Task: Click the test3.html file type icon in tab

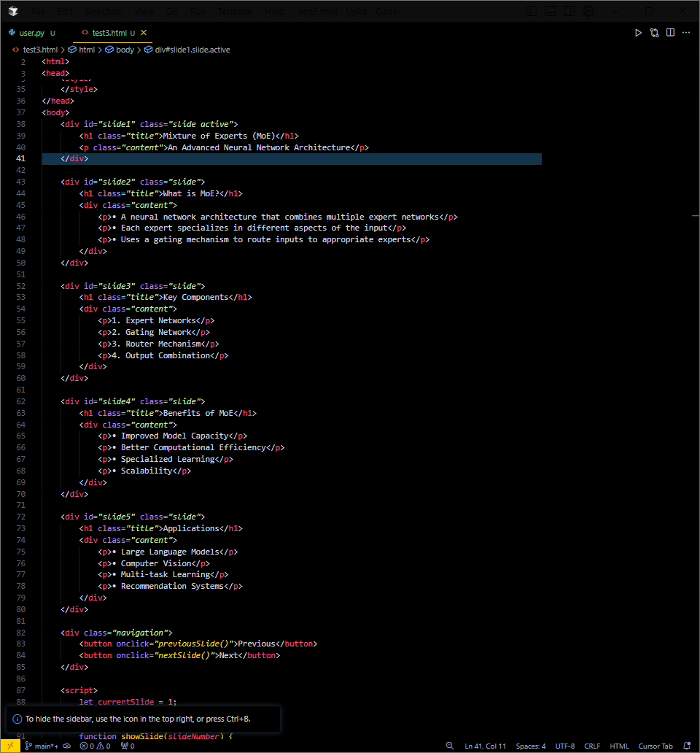Action: (x=85, y=33)
